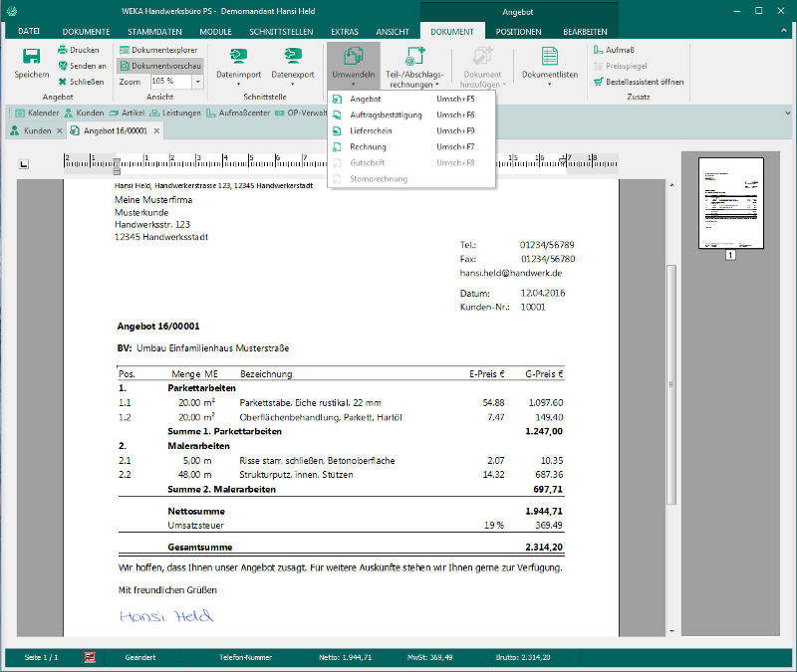The image size is (797, 672).
Task: Click into the Zoom value field
Action: click(x=170, y=82)
